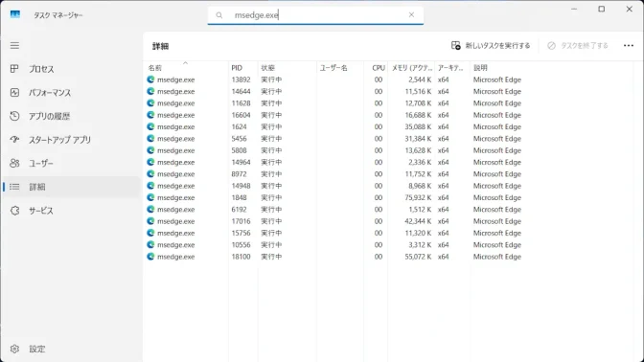Click memory value 75,932 K

[418, 197]
